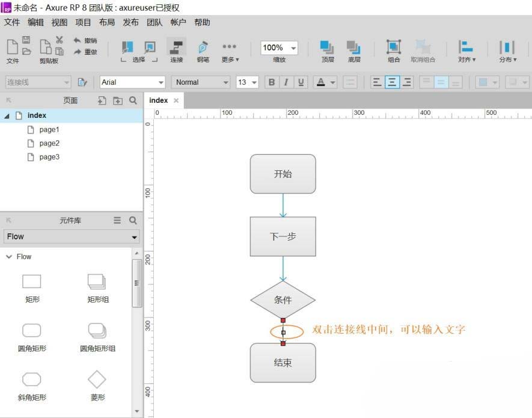Viewport: 532px width, 418px height.
Task: Select page2 in the pages tree
Action: pos(49,143)
